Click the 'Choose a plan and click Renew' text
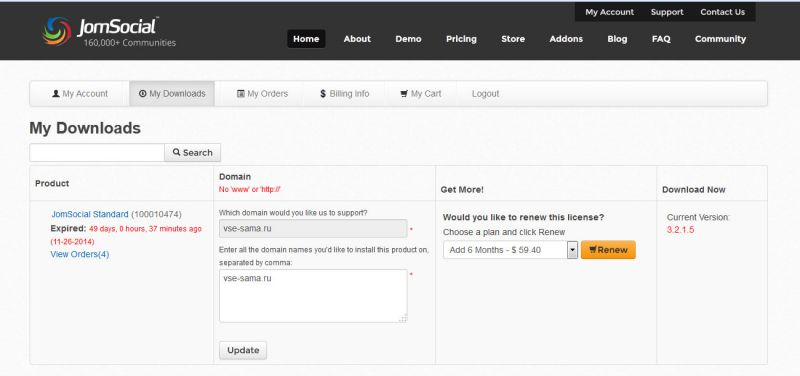Image resolution: width=800 pixels, height=376 pixels. coord(504,232)
